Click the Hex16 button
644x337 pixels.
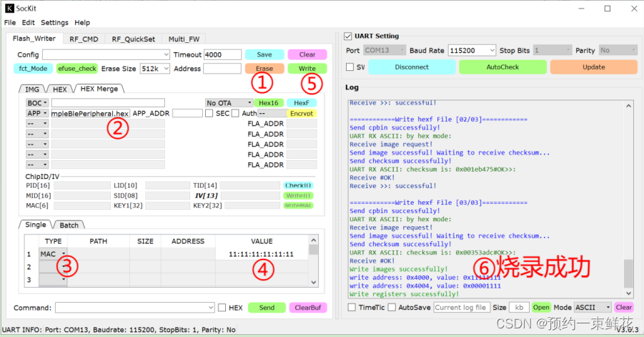click(x=269, y=103)
